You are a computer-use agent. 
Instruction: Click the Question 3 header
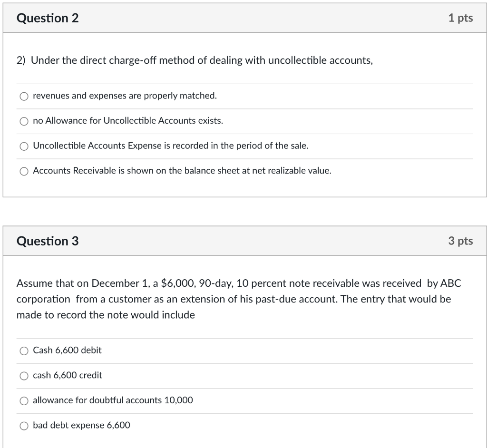tap(47, 241)
